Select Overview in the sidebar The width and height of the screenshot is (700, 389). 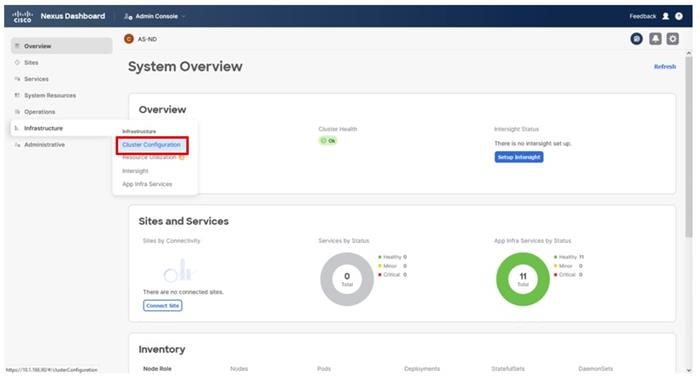point(62,46)
